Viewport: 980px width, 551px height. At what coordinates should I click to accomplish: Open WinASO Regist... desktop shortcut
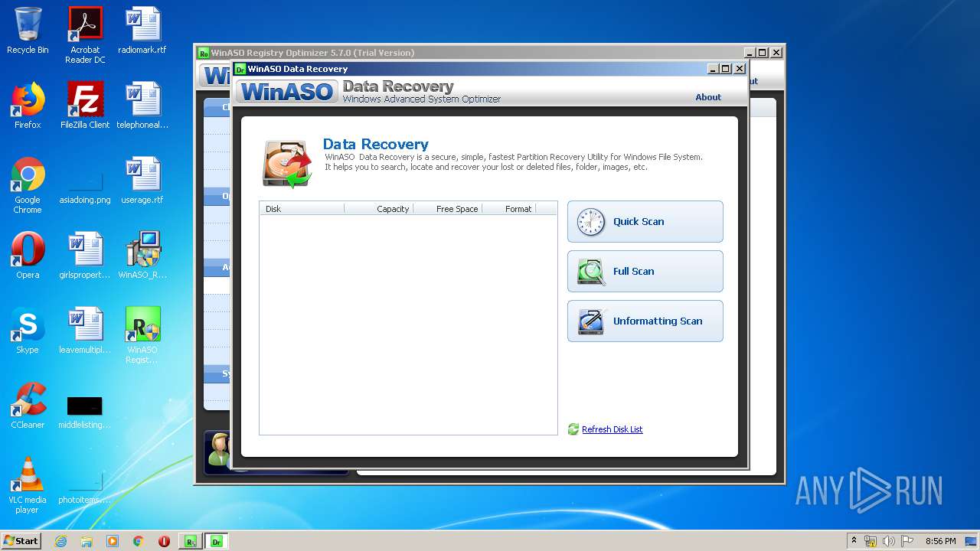click(x=142, y=335)
